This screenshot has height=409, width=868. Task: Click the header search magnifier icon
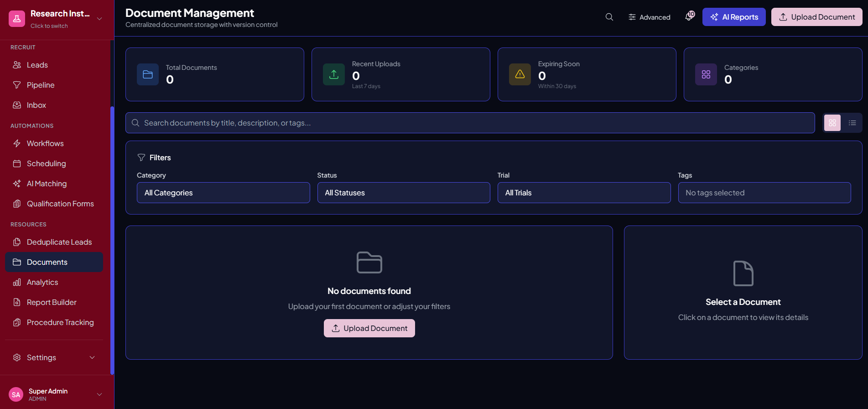[x=609, y=17]
